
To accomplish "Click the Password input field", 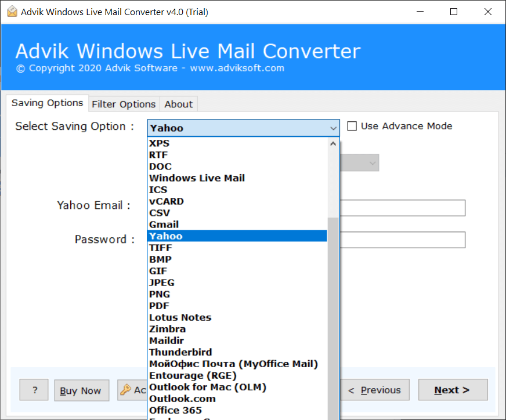I will (402, 240).
